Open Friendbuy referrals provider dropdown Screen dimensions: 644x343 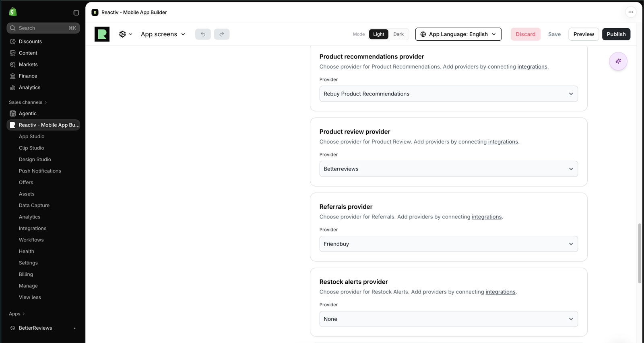tap(448, 244)
